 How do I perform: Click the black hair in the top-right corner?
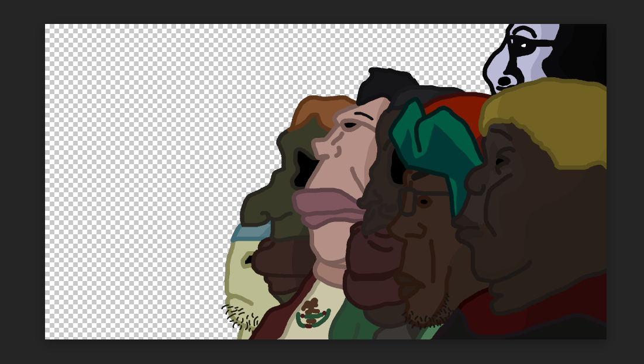coord(585,53)
